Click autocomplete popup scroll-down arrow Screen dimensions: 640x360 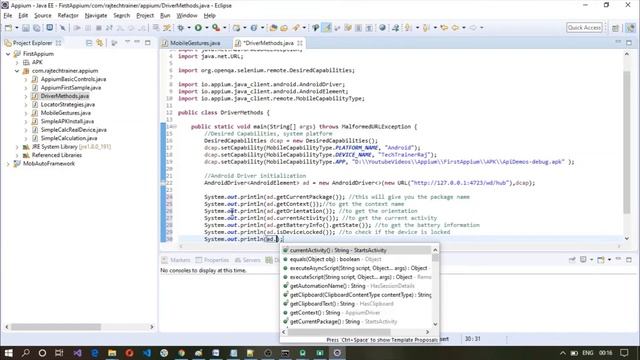[x=435, y=324]
